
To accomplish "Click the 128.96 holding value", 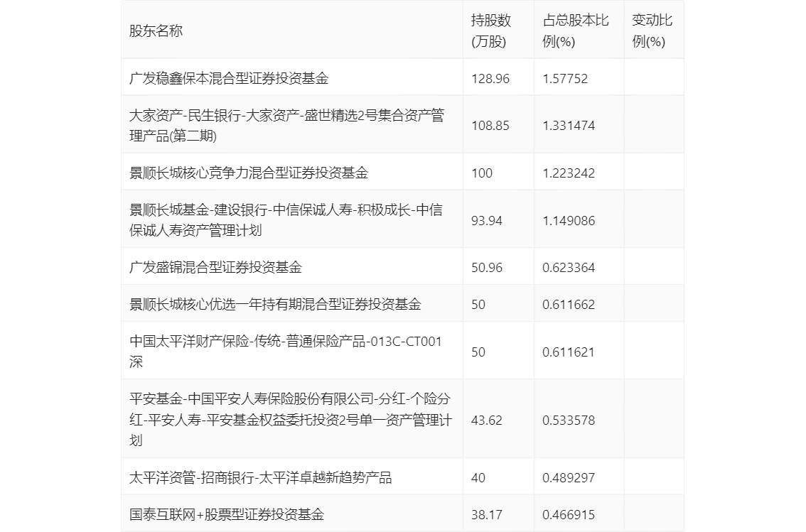I will [490, 79].
